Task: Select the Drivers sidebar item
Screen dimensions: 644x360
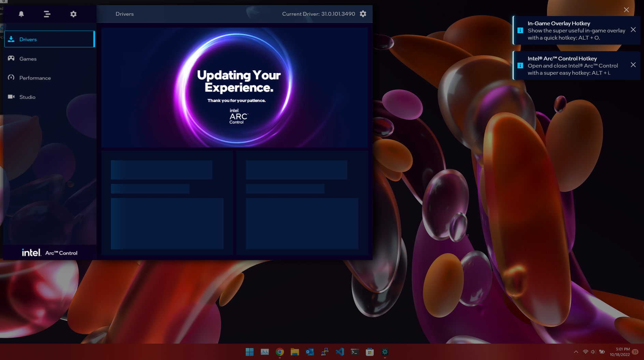Action: (x=49, y=39)
